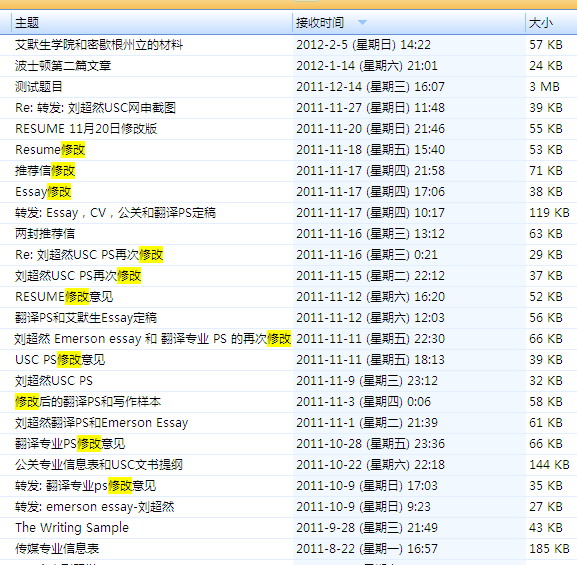
Task: Open the email 艾默生学院和密歇根州立的材料
Action: [x=288, y=45]
